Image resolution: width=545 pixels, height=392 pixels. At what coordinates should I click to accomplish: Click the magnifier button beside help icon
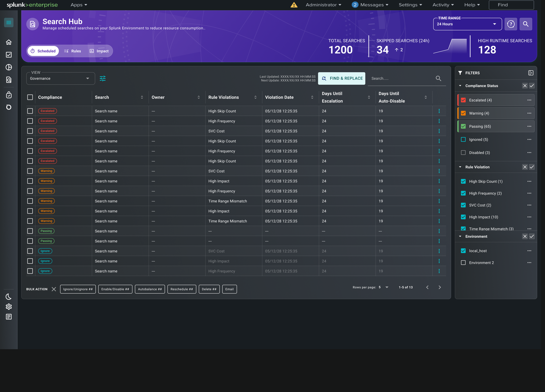click(526, 24)
